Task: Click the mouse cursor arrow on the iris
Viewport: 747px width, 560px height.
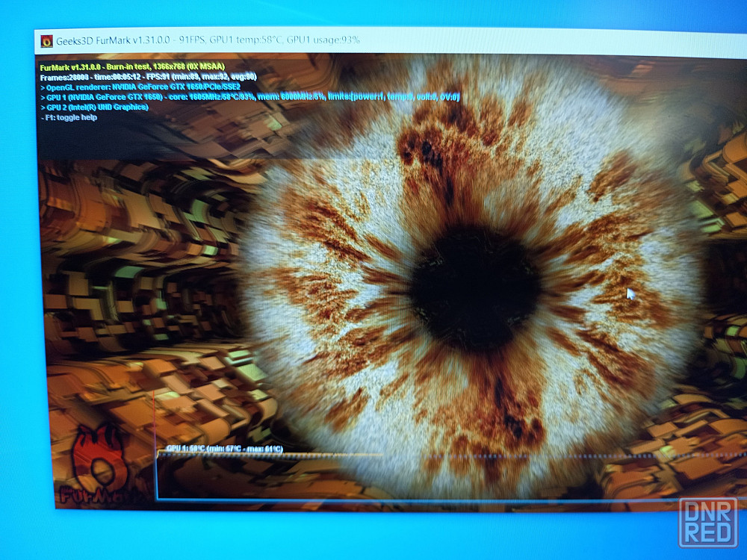Action: click(630, 293)
